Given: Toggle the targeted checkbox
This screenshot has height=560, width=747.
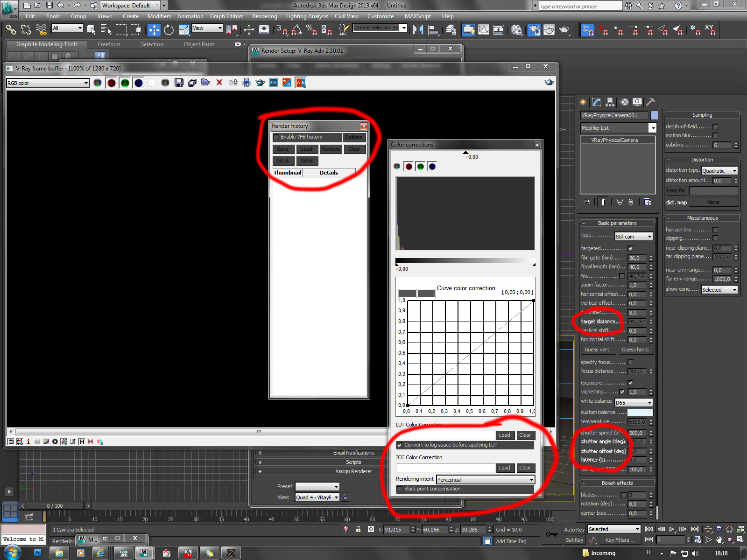Looking at the screenshot, I should (x=630, y=248).
